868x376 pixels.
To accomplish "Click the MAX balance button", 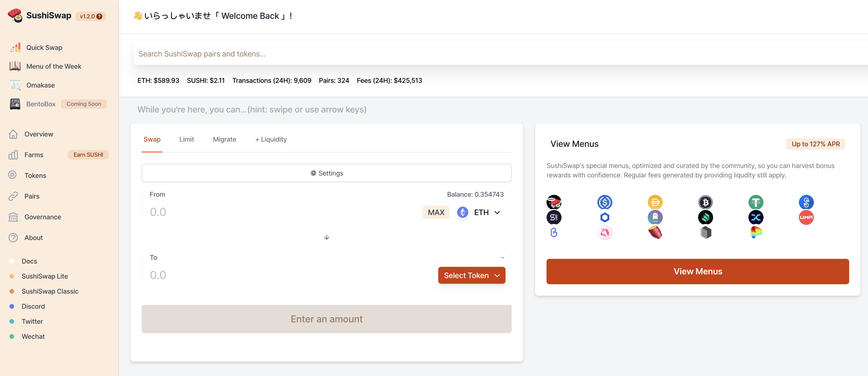I will pyautogui.click(x=436, y=212).
